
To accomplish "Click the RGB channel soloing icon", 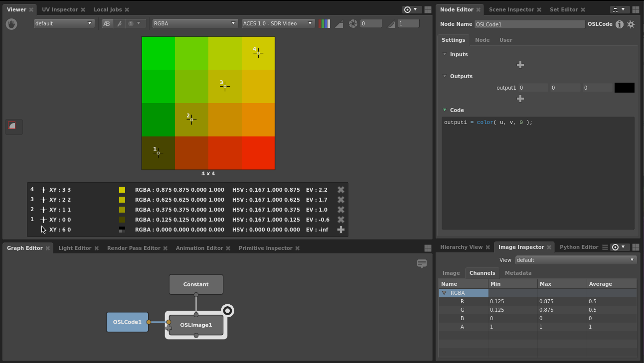I will (324, 23).
